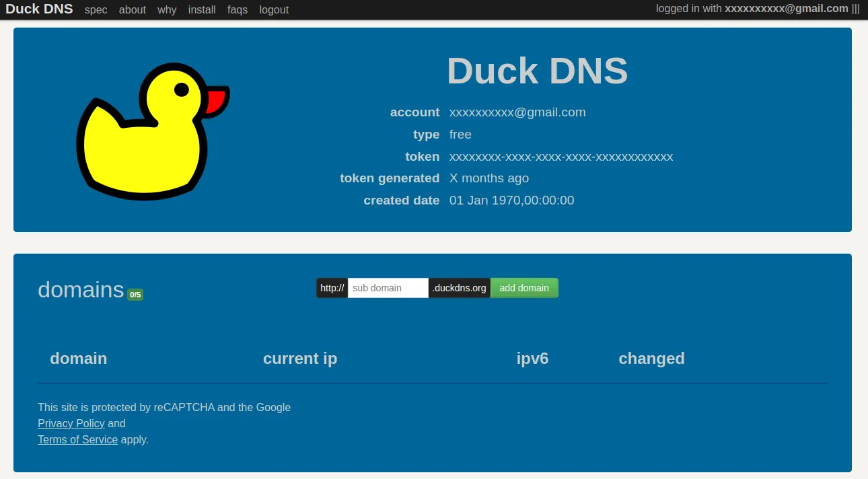Click the yellow duck logo image
Image resolution: width=868 pixels, height=479 pixels.
153,131
